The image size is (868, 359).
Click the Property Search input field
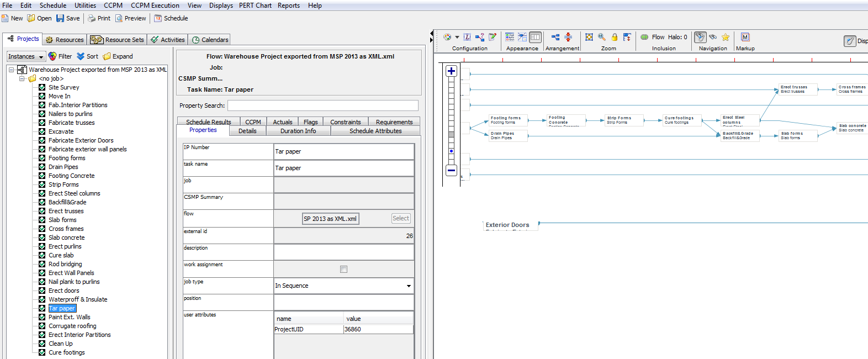[x=322, y=105]
